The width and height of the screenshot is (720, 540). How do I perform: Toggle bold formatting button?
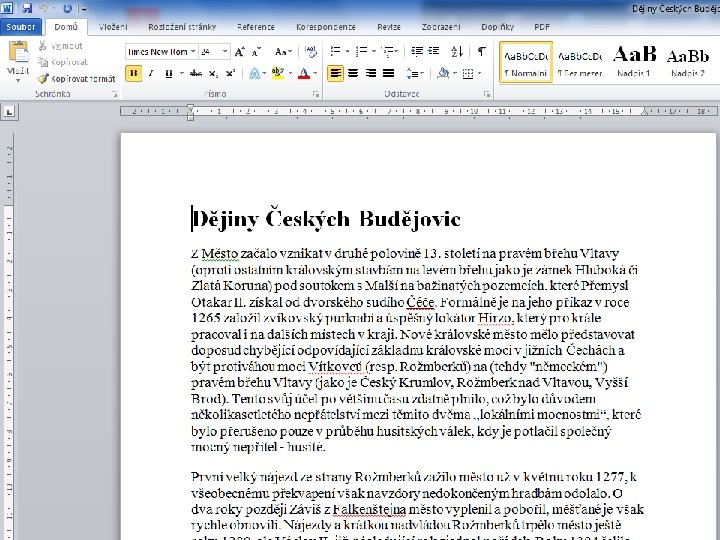pyautogui.click(x=134, y=72)
